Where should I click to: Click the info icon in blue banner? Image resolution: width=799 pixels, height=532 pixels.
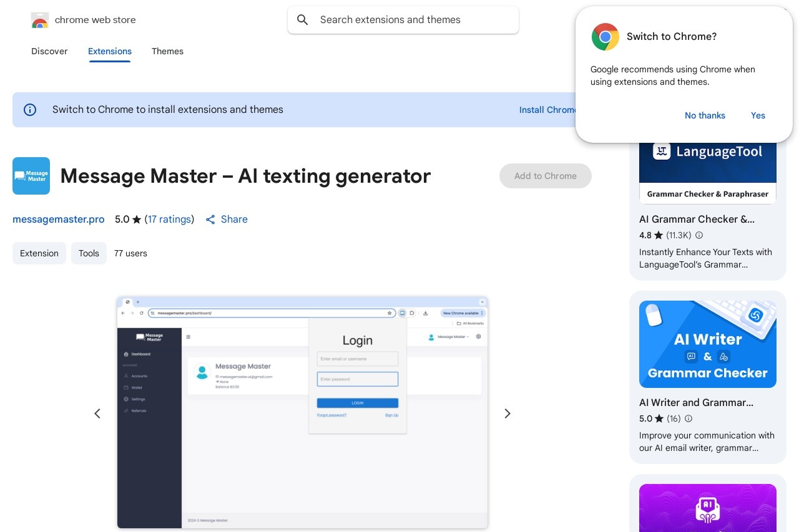click(30, 110)
